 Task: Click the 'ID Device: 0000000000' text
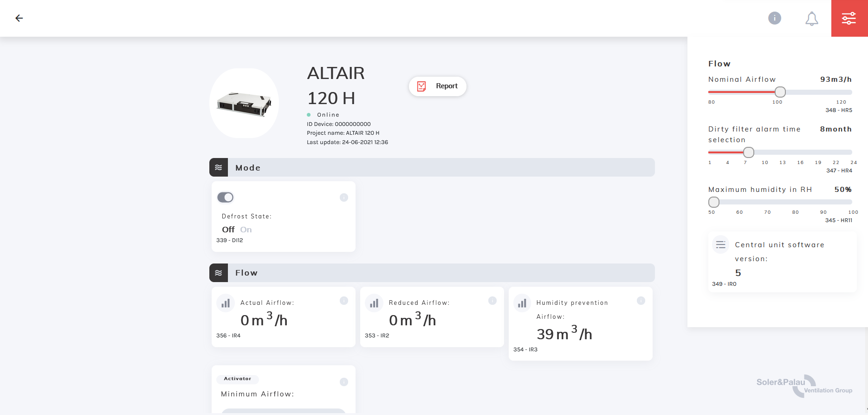pos(339,124)
